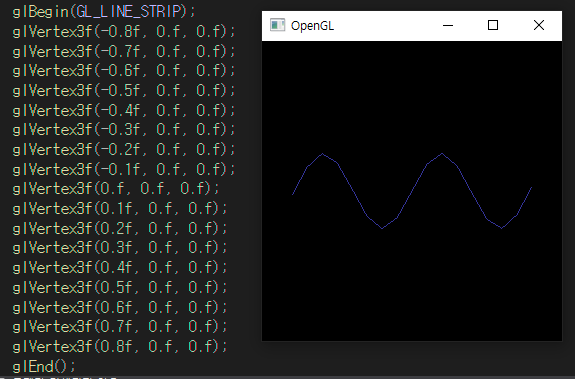The height and width of the screenshot is (379, 575).
Task: Click the code line with -0.4f vertex
Action: 124,110
